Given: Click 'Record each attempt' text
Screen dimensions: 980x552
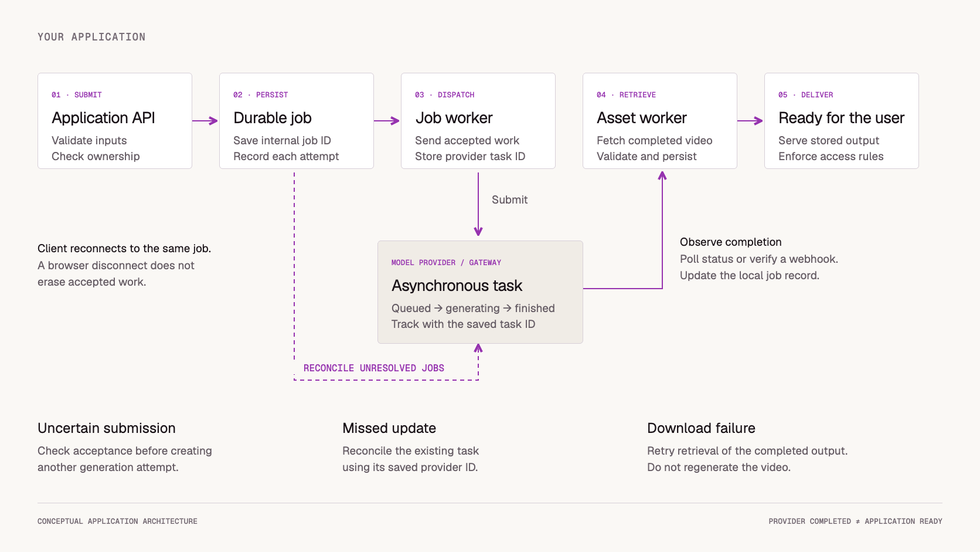Looking at the screenshot, I should coord(286,156).
